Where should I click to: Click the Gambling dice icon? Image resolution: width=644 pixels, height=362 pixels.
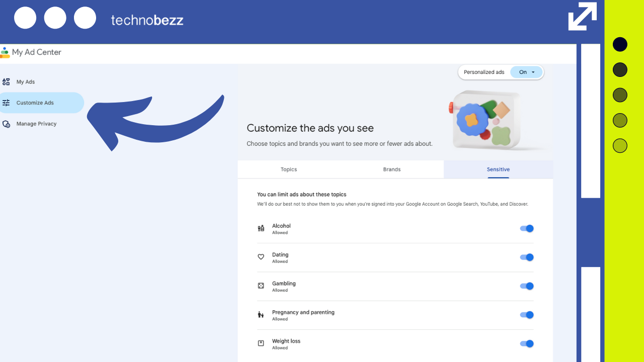261,286
